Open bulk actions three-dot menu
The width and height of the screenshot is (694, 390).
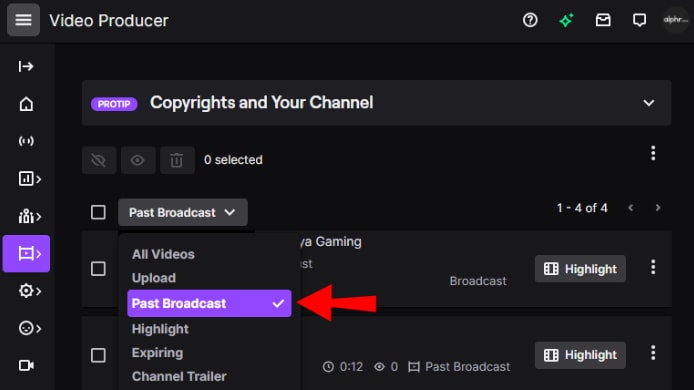tap(653, 153)
